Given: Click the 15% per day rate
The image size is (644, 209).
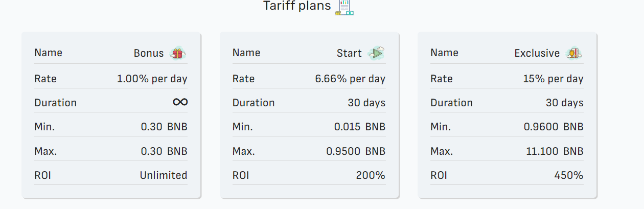Looking at the screenshot, I should pyautogui.click(x=553, y=79).
